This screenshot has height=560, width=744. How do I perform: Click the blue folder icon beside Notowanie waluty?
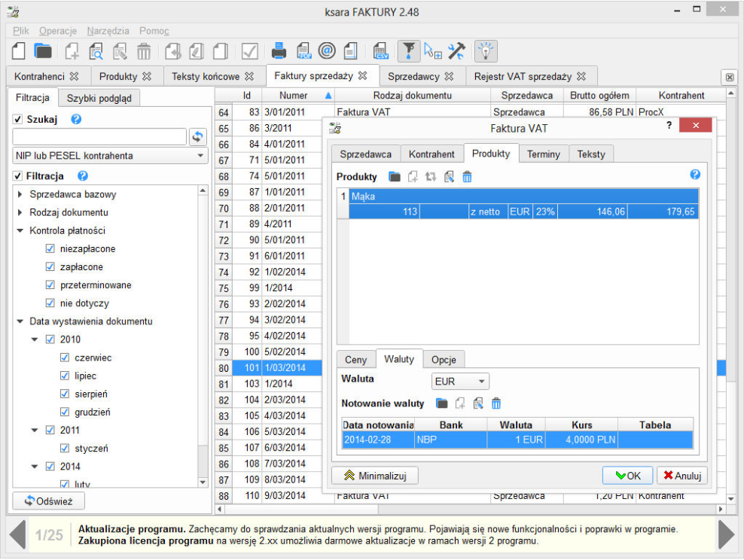tap(442, 403)
